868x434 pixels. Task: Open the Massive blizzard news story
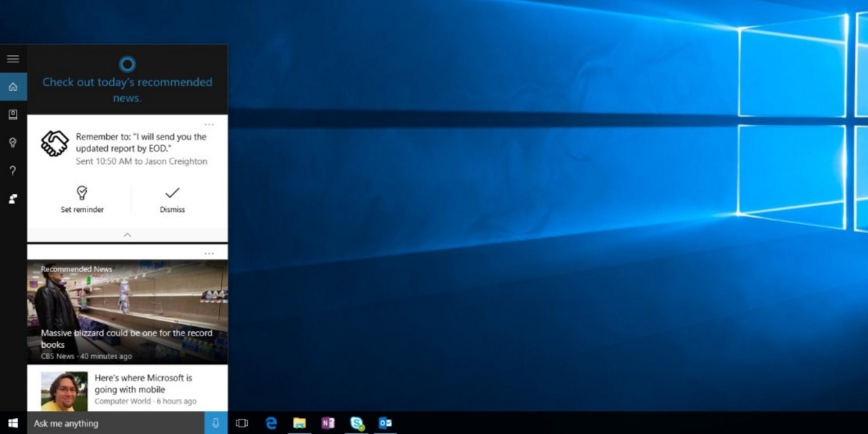[127, 339]
